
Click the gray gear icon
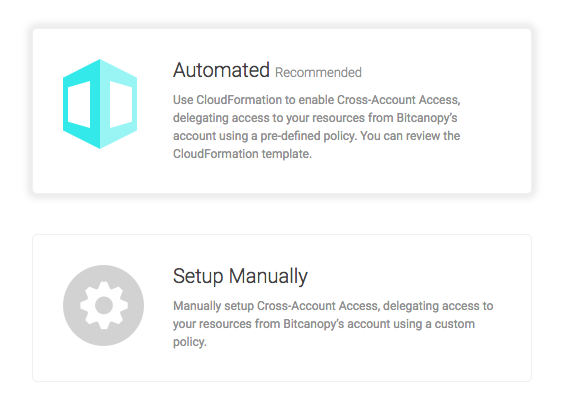[104, 305]
